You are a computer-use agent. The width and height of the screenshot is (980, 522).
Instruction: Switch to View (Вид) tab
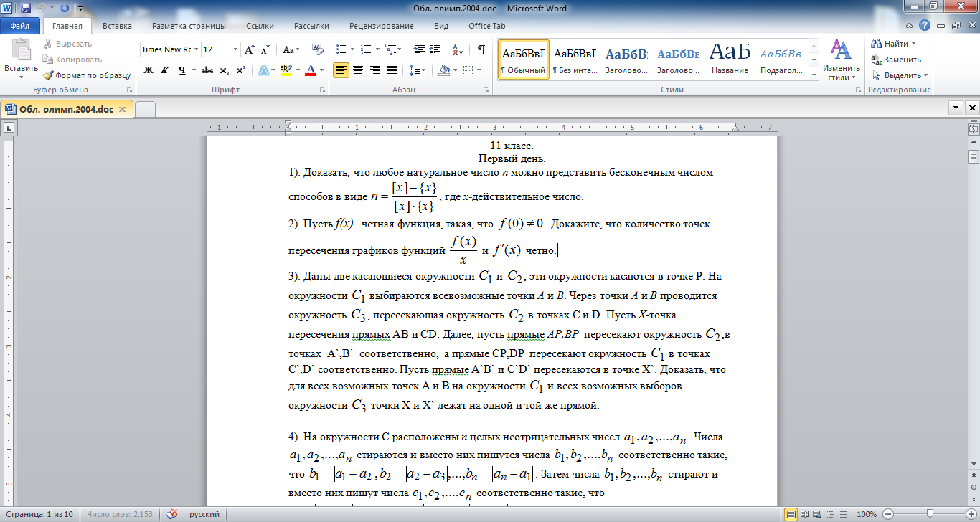pos(441,26)
